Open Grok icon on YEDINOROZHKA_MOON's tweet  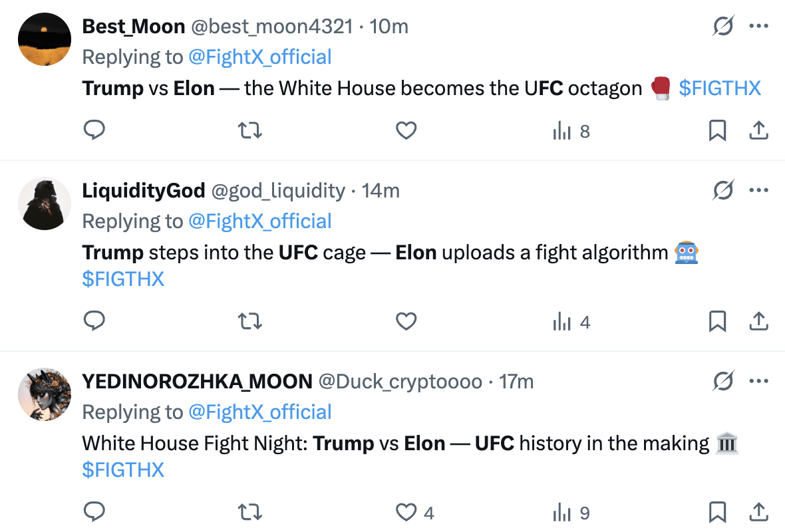722,382
